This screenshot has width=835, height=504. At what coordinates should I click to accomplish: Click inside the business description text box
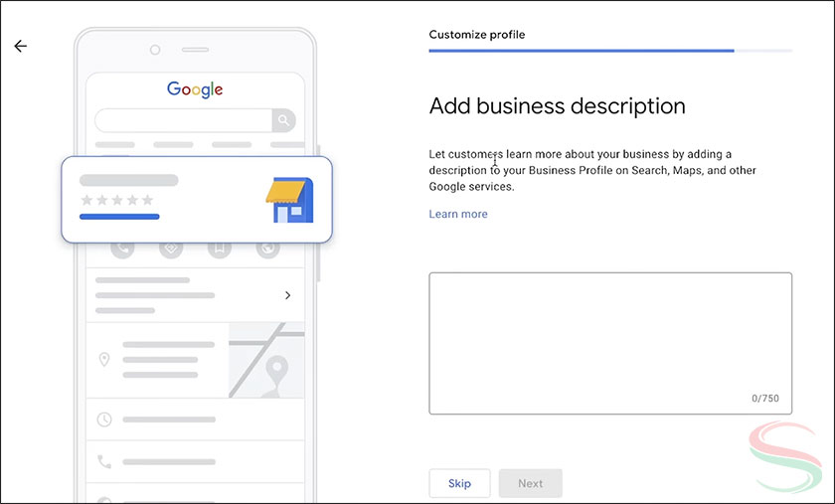point(609,342)
